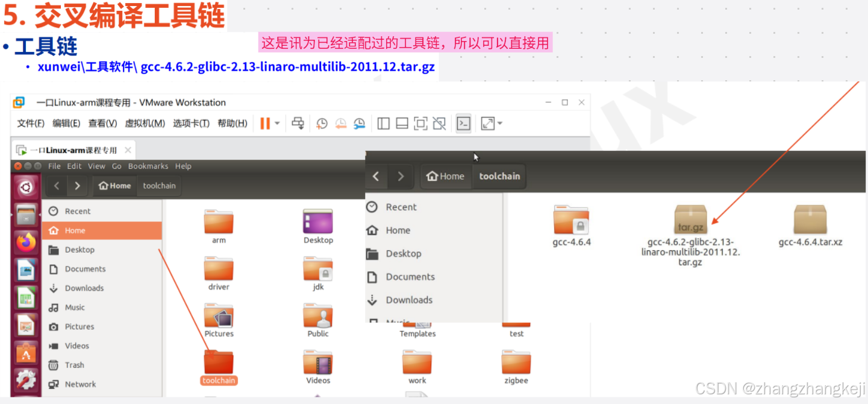Open System Settings from the launcher

pyautogui.click(x=26, y=380)
